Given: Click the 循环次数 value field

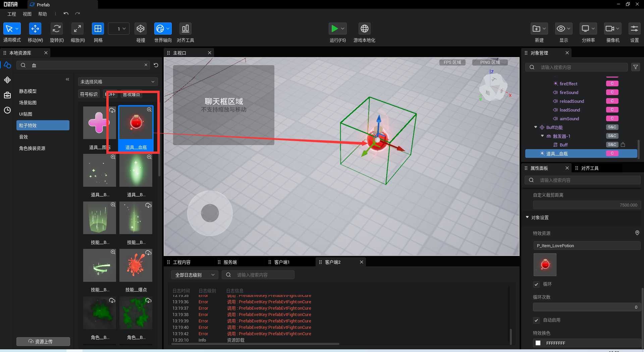Looking at the screenshot, I should point(587,307).
